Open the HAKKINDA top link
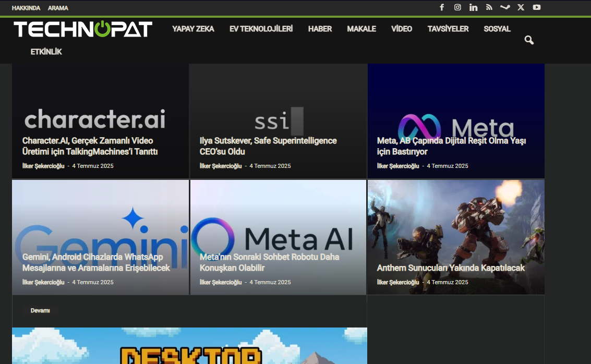Viewport: 591px width, 364px height. click(26, 8)
